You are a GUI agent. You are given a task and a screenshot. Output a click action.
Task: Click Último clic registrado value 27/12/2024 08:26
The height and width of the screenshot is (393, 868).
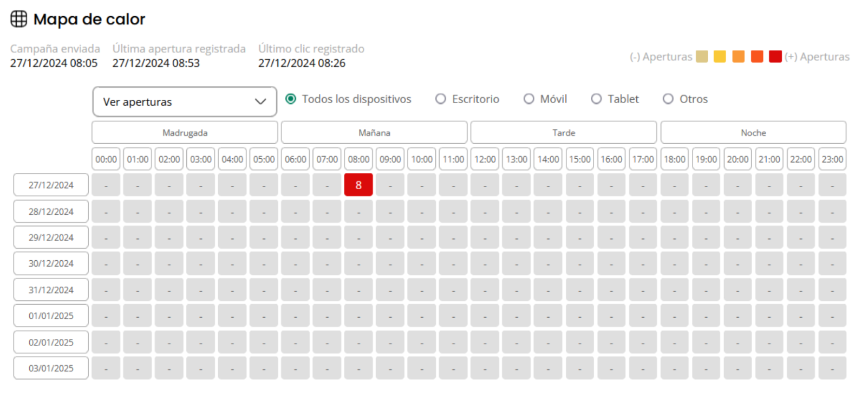[x=302, y=63]
